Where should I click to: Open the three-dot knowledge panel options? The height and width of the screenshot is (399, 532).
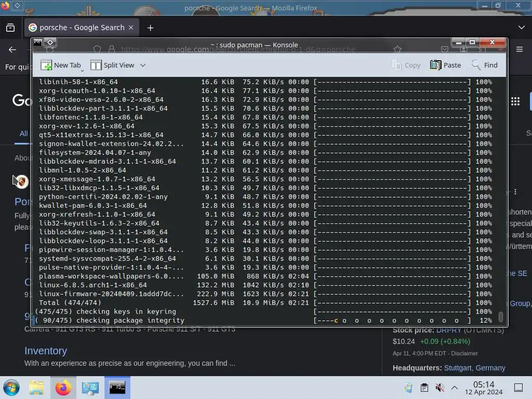tap(515, 192)
